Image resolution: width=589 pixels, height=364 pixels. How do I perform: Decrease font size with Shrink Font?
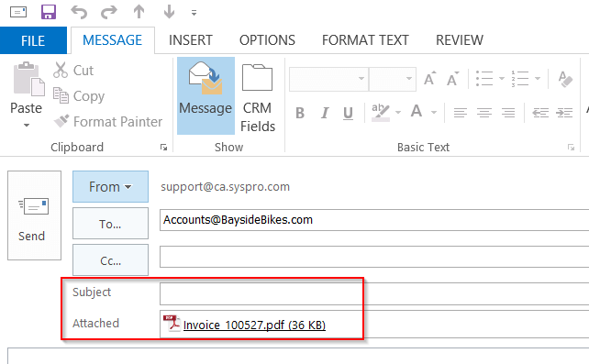[452, 79]
